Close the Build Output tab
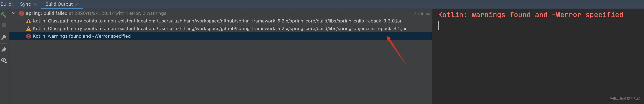644x104 pixels. (77, 4)
